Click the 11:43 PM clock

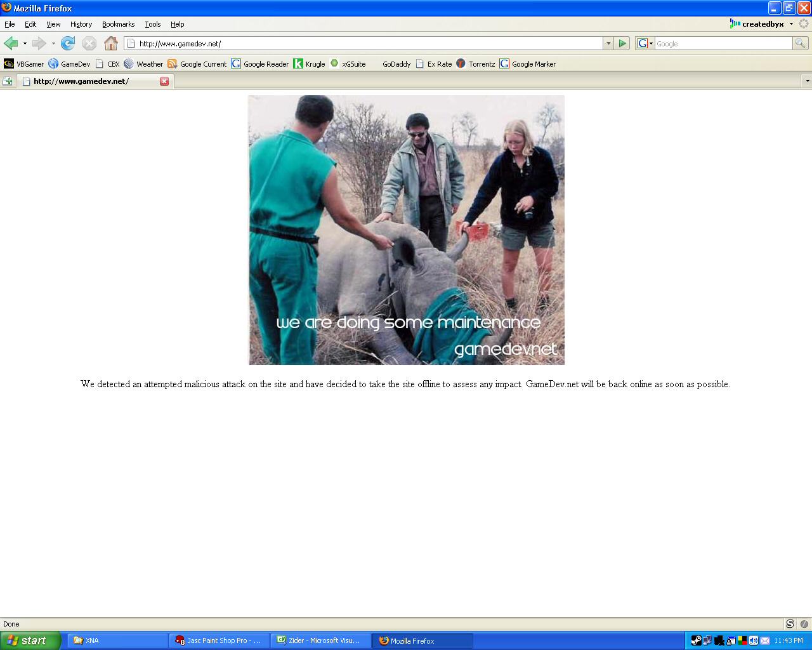[x=789, y=640]
